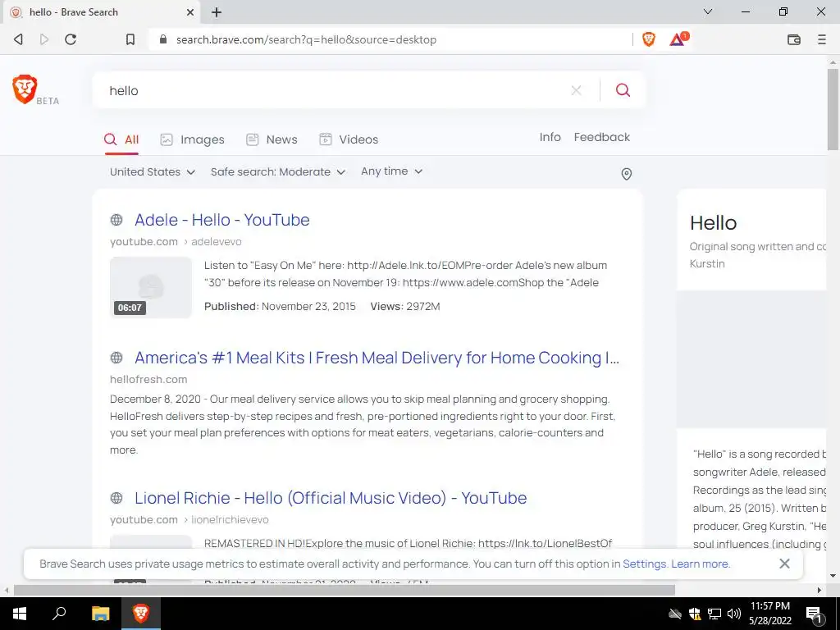Open network icon in system tray
840x630 pixels.
click(714, 614)
